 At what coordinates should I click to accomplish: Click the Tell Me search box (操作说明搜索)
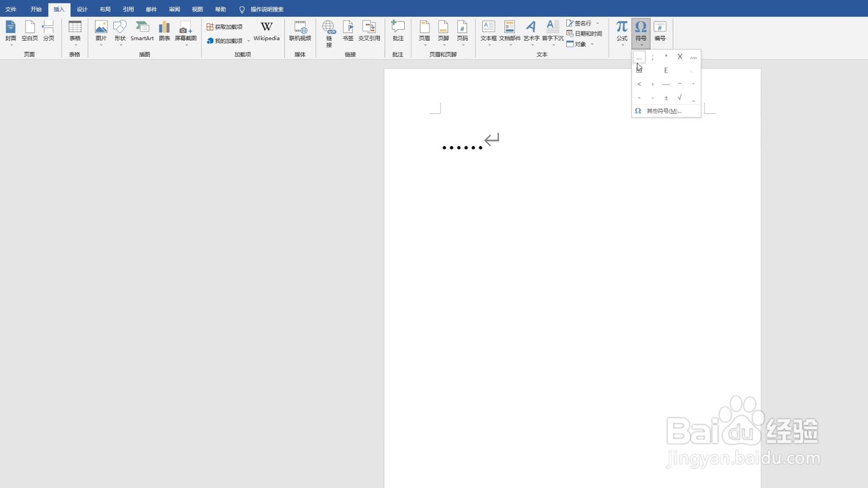(x=261, y=9)
